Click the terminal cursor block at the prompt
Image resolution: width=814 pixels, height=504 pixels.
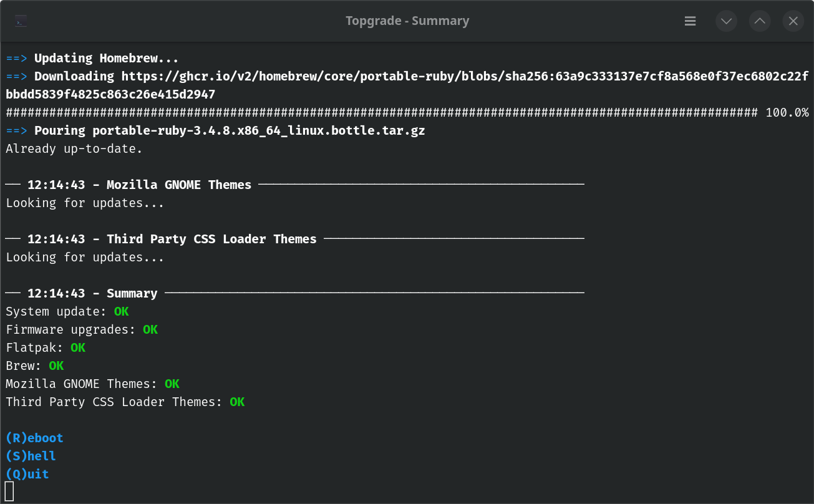pyautogui.click(x=9, y=492)
